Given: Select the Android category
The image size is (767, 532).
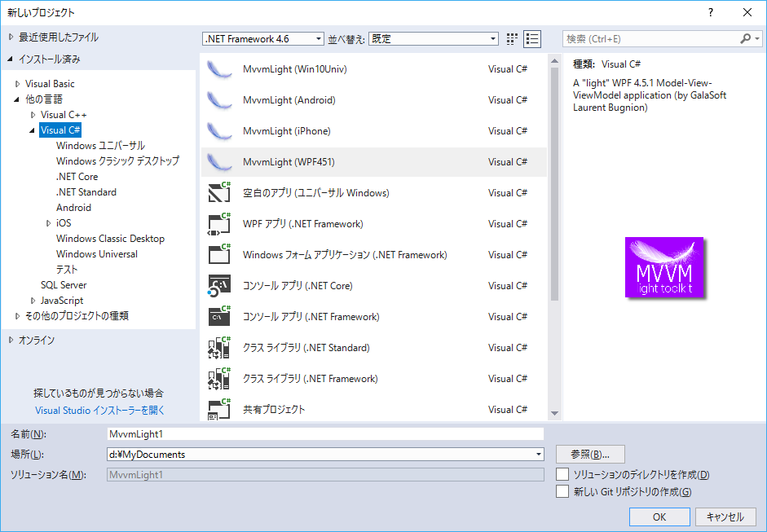Looking at the screenshot, I should [x=73, y=207].
